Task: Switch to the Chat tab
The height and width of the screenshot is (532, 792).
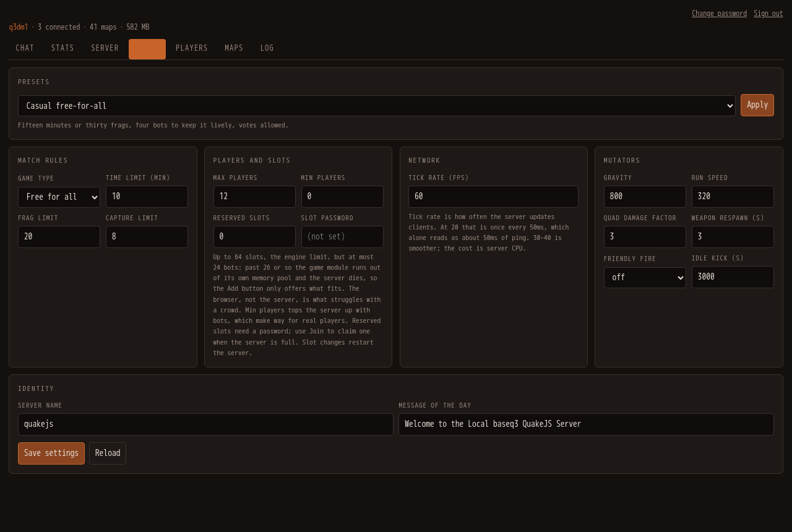Action: point(25,48)
